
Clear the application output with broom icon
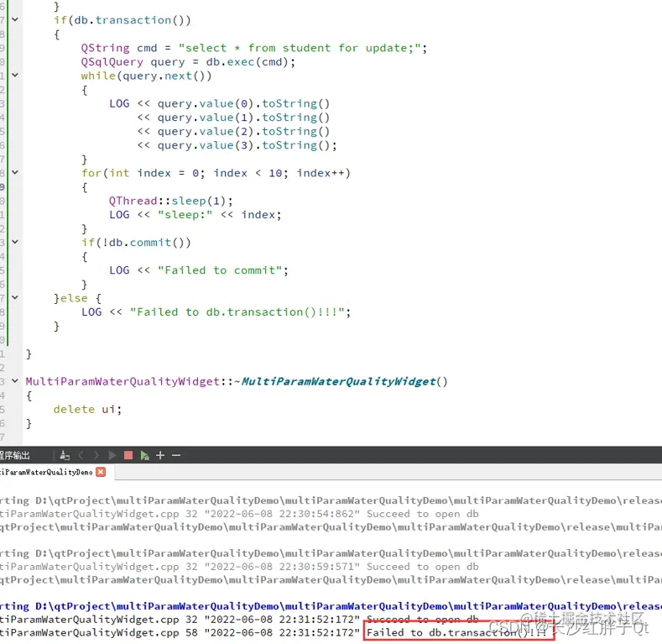point(65,455)
